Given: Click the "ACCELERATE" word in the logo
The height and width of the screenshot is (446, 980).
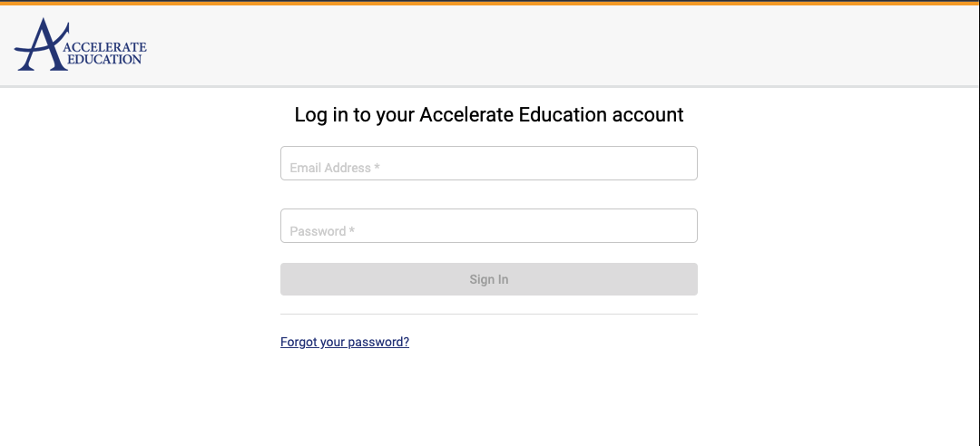Looking at the screenshot, I should pyautogui.click(x=105, y=47).
